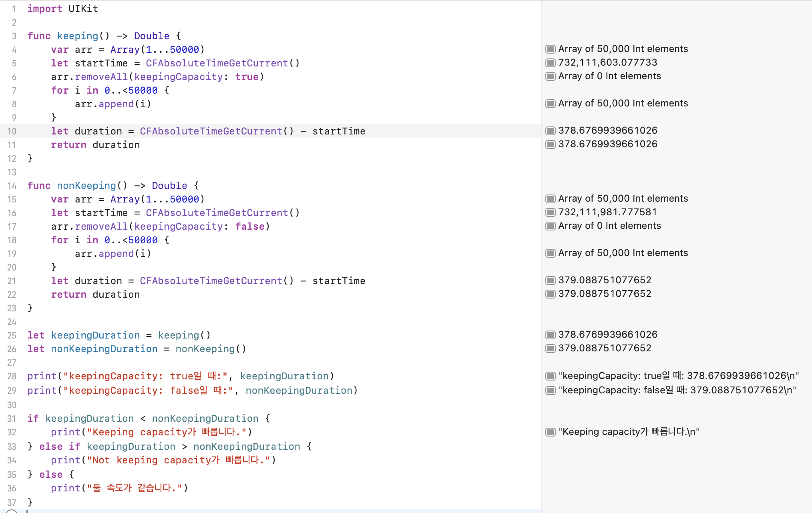Show inline result for 732,111,603.077733 value
812x513 pixels.
tap(551, 63)
